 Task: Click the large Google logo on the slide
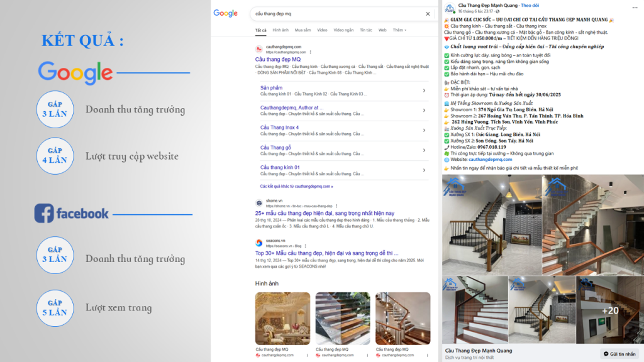coord(75,73)
